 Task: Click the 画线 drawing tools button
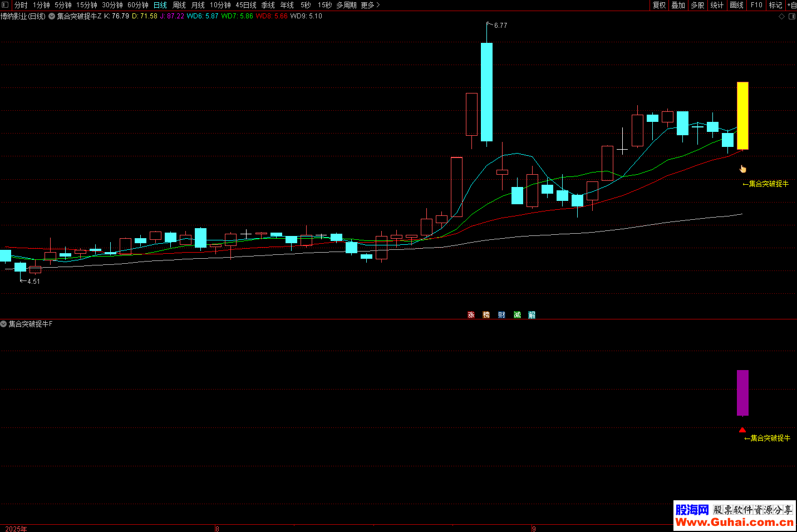tap(736, 5)
